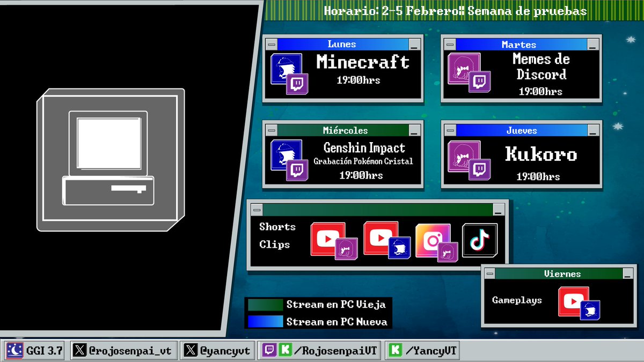Select the Jueves title bar
Screen dimensions: 644x362
521,130
